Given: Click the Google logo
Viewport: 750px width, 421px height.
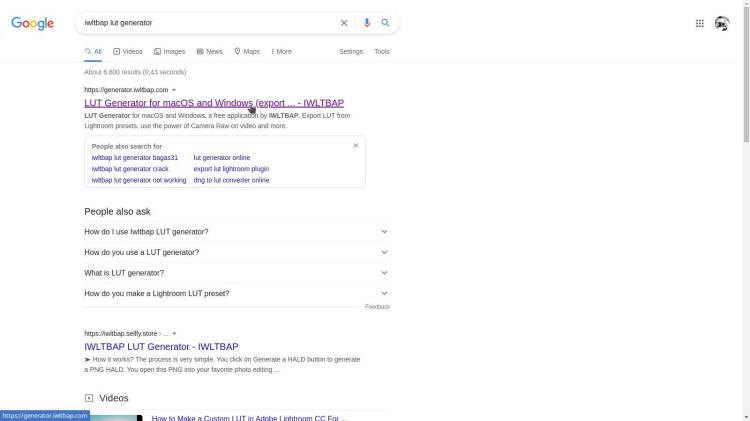Looking at the screenshot, I should 33,23.
